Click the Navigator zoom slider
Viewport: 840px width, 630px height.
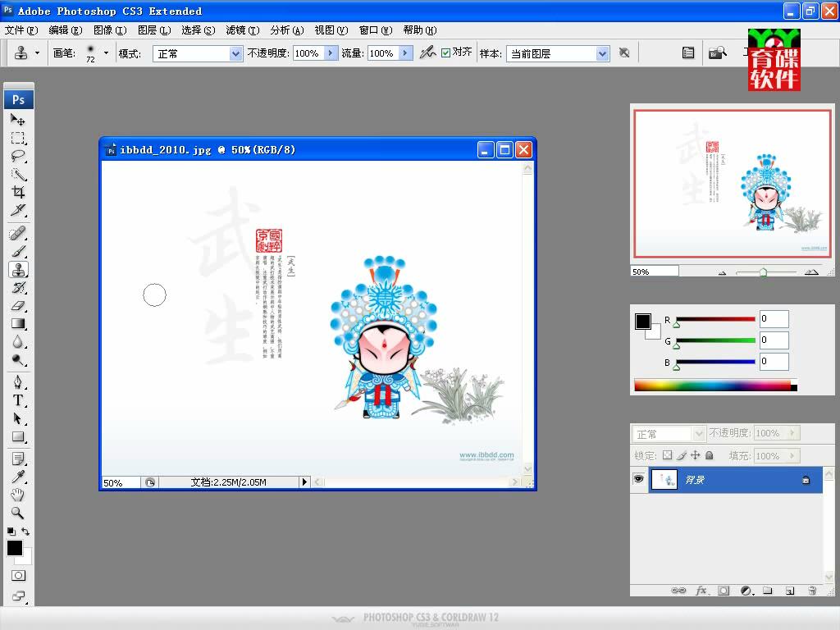[766, 272]
